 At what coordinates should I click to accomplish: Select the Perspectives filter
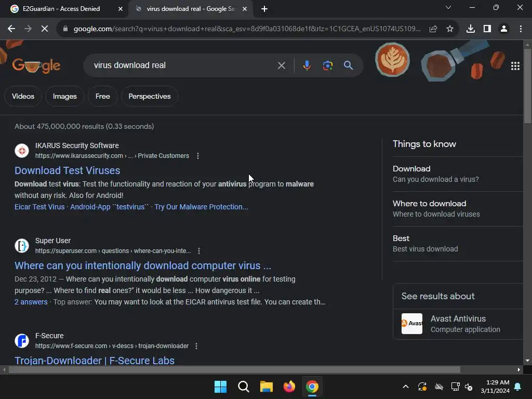pyautogui.click(x=150, y=96)
